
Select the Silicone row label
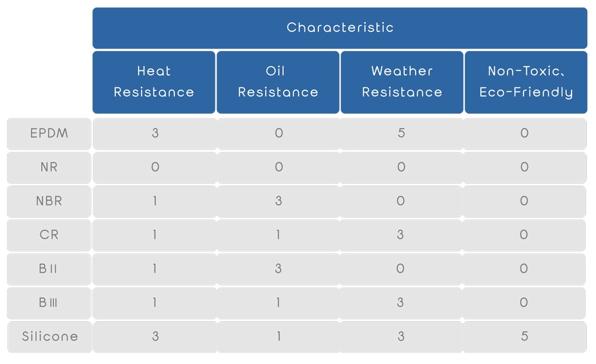(50, 336)
